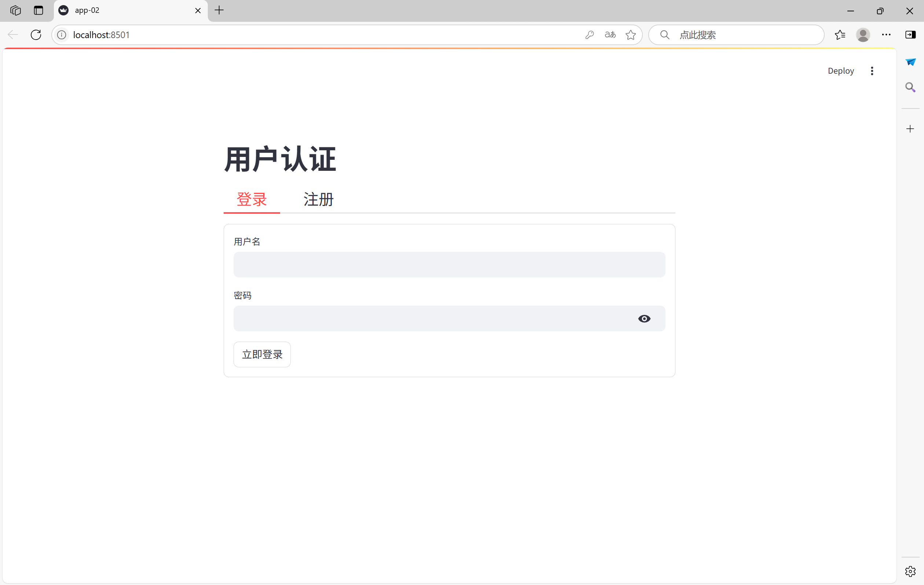Viewport: 924px width, 585px height.
Task: Click the 密码 password field
Action: point(434,319)
